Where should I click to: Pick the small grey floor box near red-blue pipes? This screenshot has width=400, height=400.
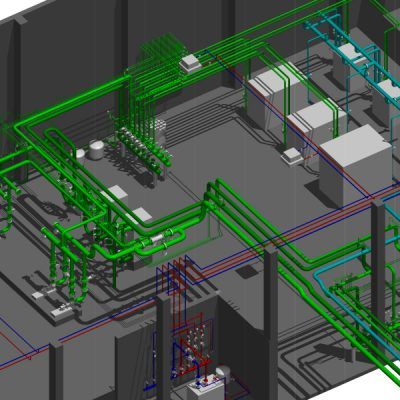(x=292, y=156)
